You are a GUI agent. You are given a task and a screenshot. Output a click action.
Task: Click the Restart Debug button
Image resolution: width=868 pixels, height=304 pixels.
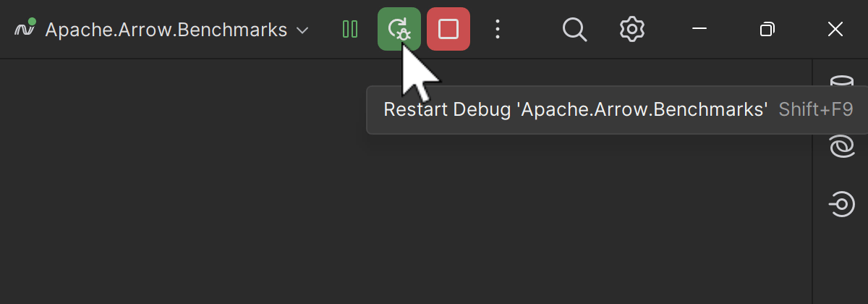pyautogui.click(x=399, y=30)
